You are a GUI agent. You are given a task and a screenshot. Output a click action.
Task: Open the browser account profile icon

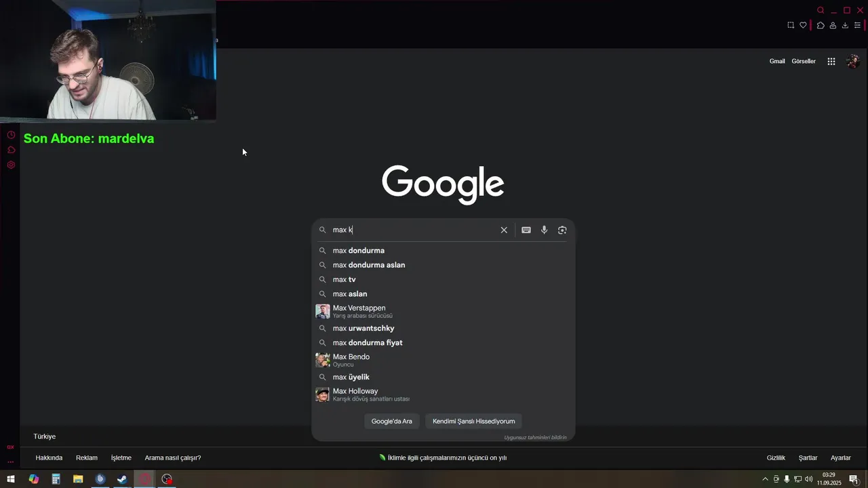[833, 25]
